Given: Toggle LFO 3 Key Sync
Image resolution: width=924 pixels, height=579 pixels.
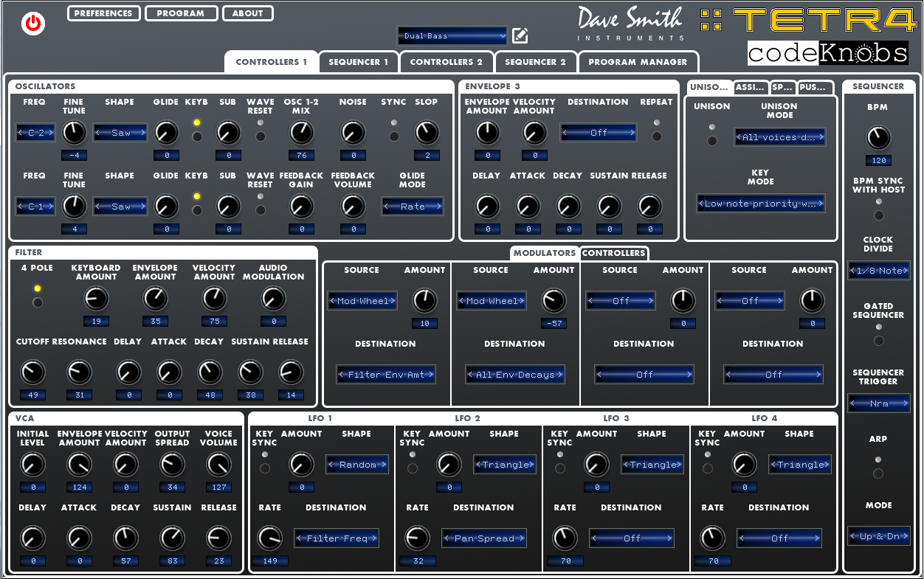Looking at the screenshot, I should click(559, 468).
